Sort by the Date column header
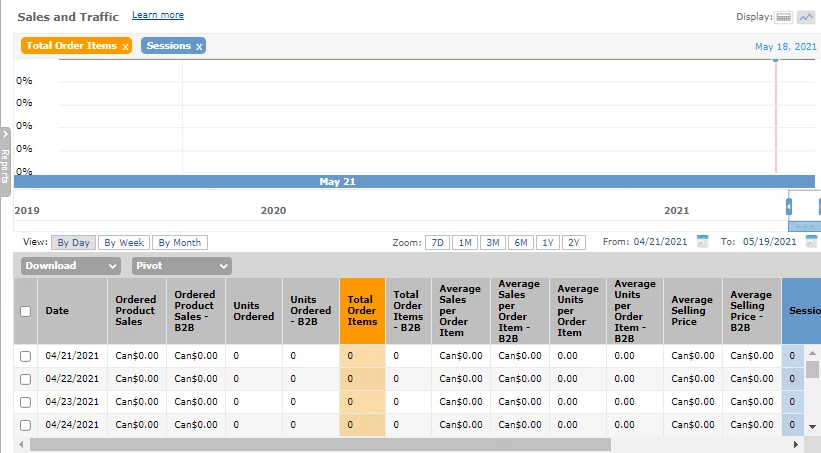This screenshot has height=453, width=821. point(72,311)
